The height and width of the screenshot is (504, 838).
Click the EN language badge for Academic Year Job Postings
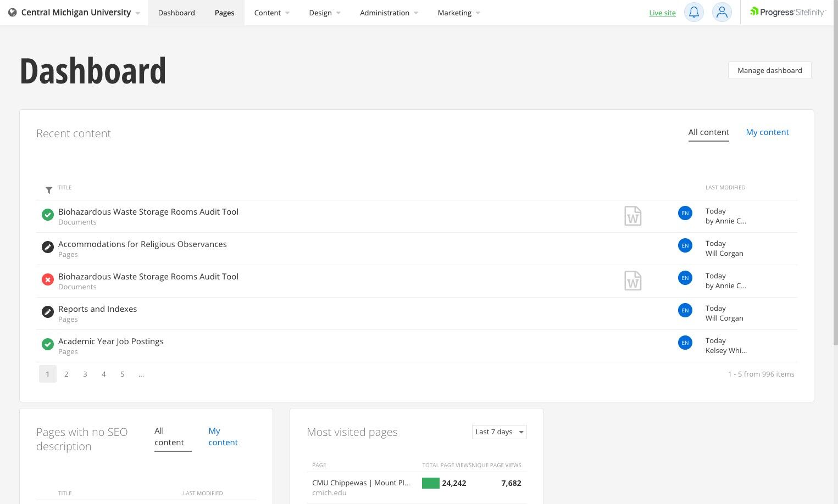tap(685, 343)
